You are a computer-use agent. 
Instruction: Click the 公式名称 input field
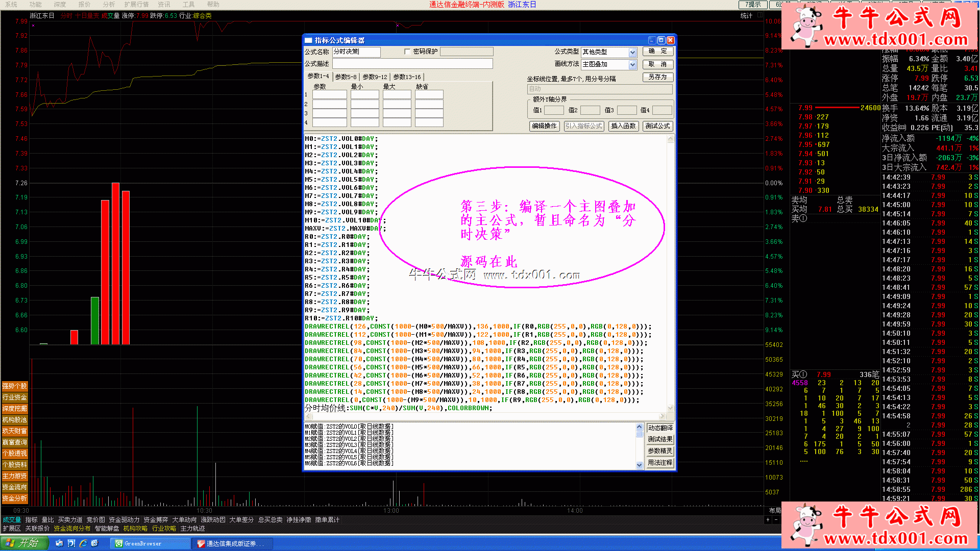356,52
